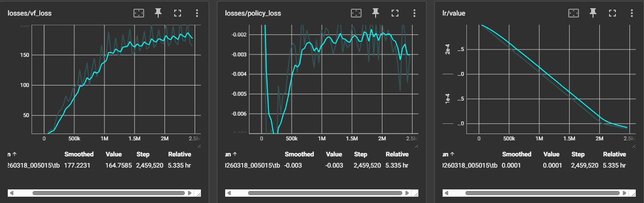Image resolution: width=644 pixels, height=203 pixels.
Task: Expand vf_loss chart to full size
Action: tap(177, 13)
